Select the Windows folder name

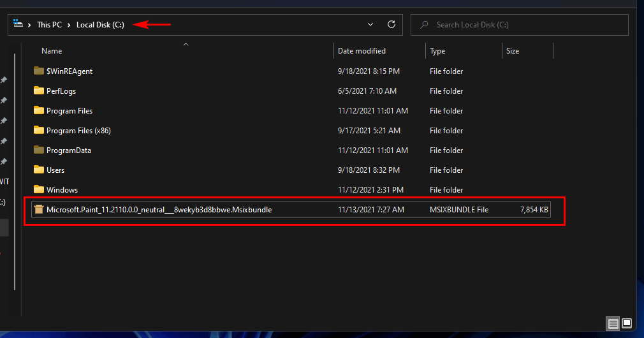[x=62, y=190]
